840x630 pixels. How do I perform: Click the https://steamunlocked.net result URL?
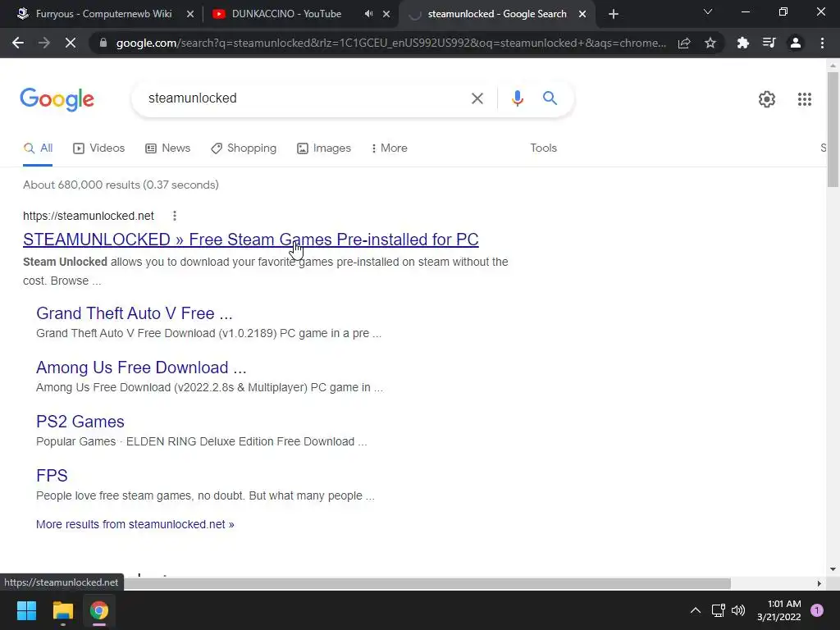[89, 216]
